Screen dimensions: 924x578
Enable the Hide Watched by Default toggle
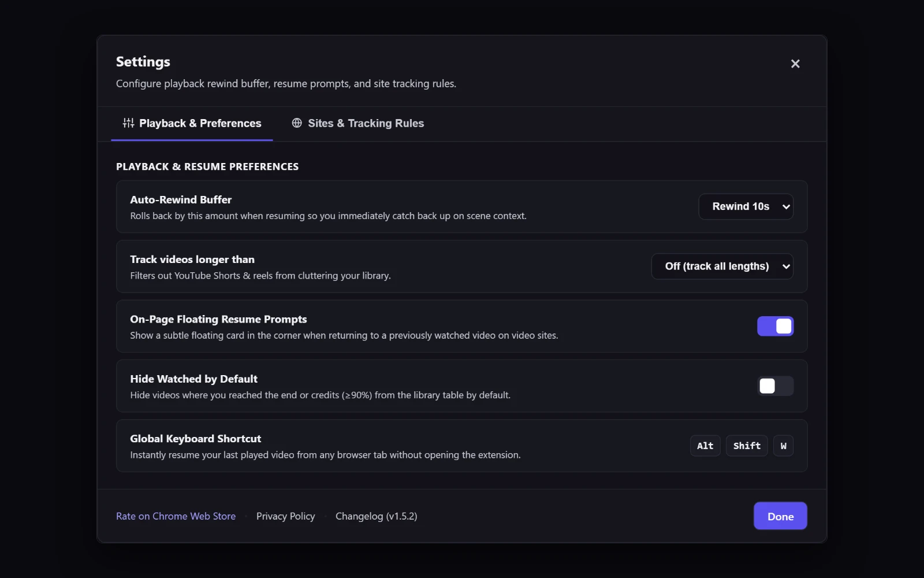[x=775, y=386]
